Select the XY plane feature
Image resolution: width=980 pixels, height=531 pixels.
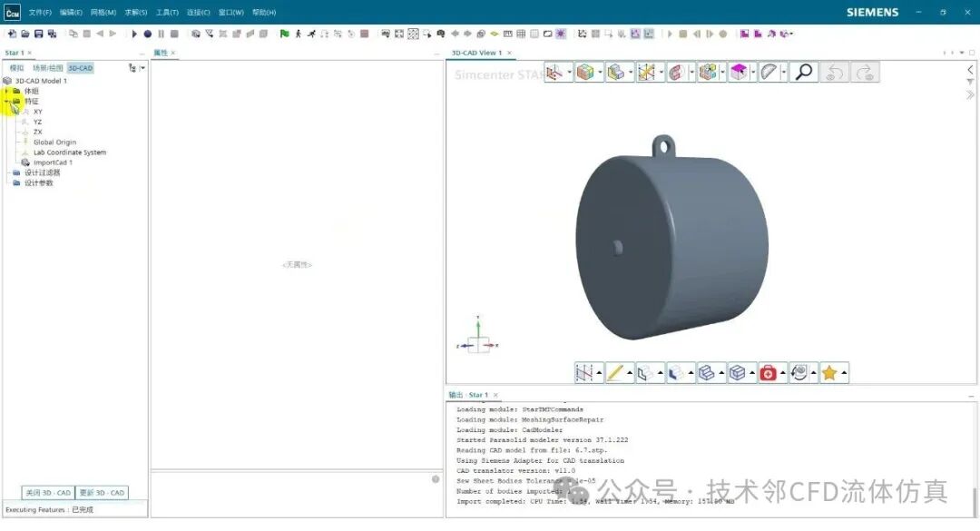pos(37,112)
